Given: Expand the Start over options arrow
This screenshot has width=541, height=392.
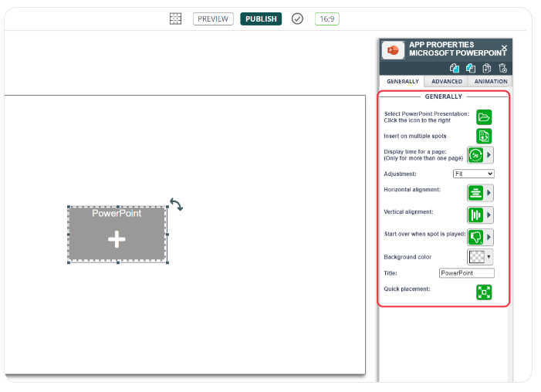Looking at the screenshot, I should pyautogui.click(x=489, y=237).
